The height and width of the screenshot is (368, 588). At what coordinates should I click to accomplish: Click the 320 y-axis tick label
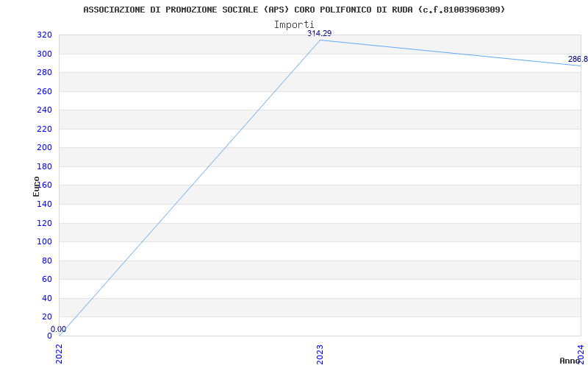point(44,35)
